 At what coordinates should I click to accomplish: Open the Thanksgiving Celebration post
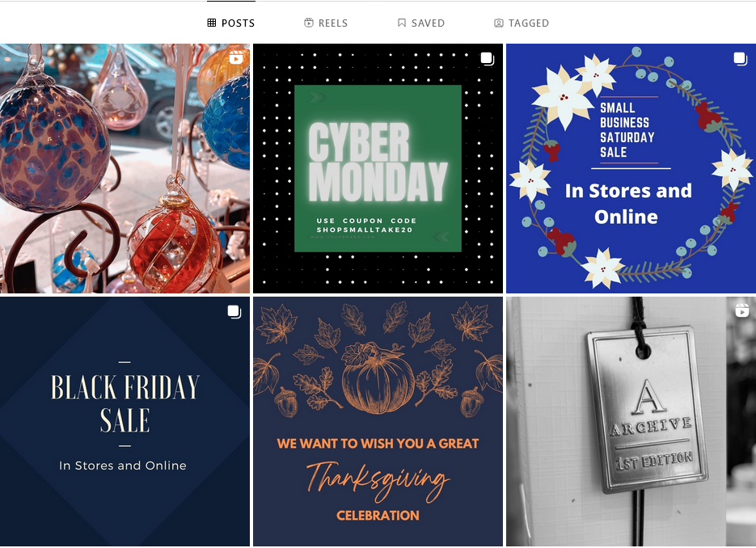(378, 421)
